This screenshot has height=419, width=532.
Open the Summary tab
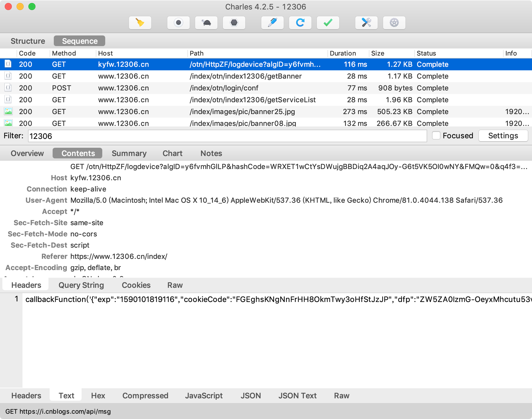pos(129,153)
